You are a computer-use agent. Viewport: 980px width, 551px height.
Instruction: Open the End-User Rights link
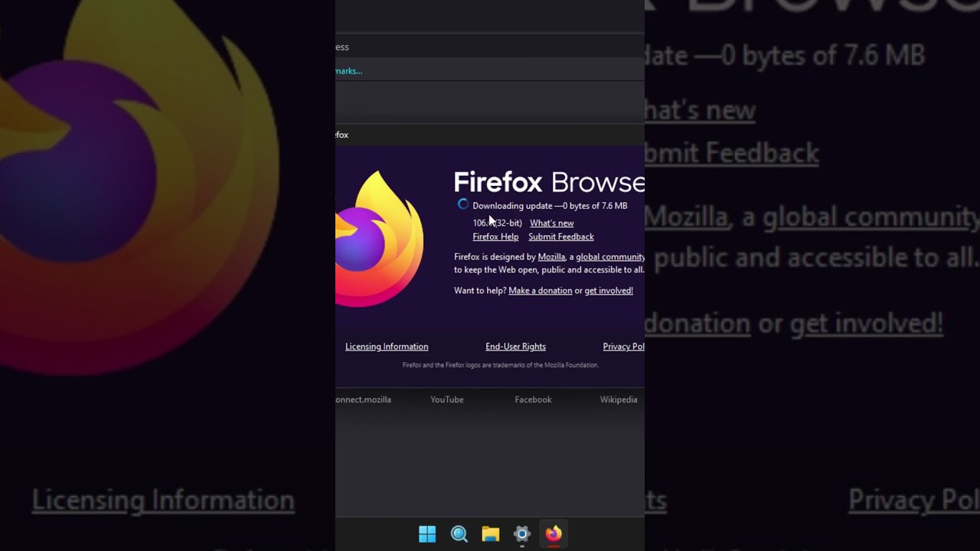(515, 347)
